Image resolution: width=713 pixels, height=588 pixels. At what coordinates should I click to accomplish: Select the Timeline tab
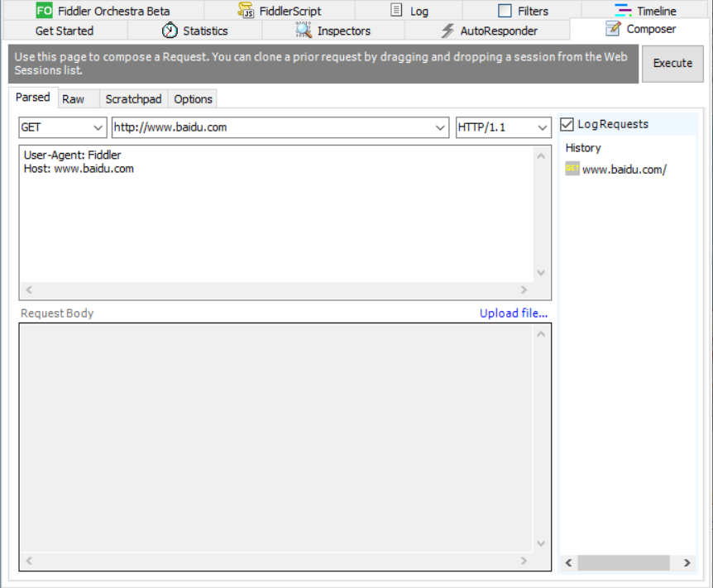(x=646, y=11)
